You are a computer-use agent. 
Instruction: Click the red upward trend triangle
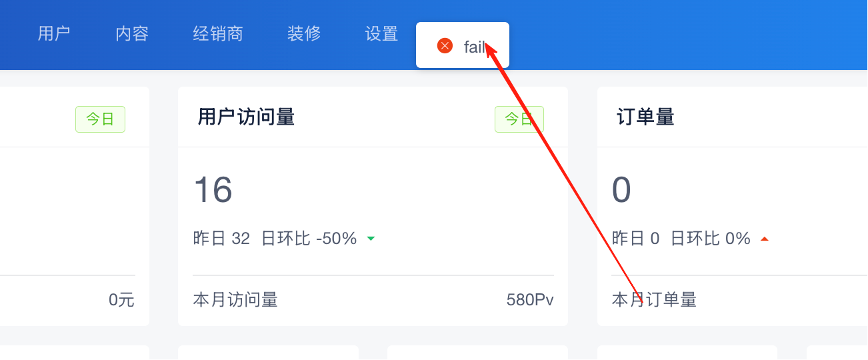click(x=765, y=239)
